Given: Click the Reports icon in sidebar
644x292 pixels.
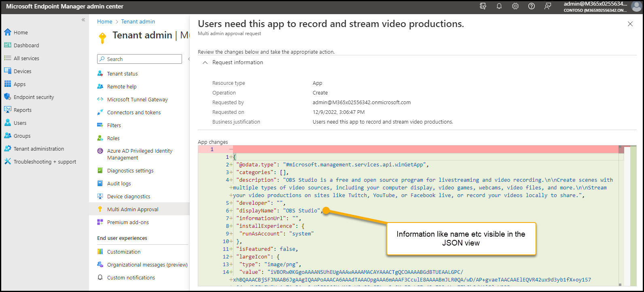Looking at the screenshot, I should coord(7,110).
